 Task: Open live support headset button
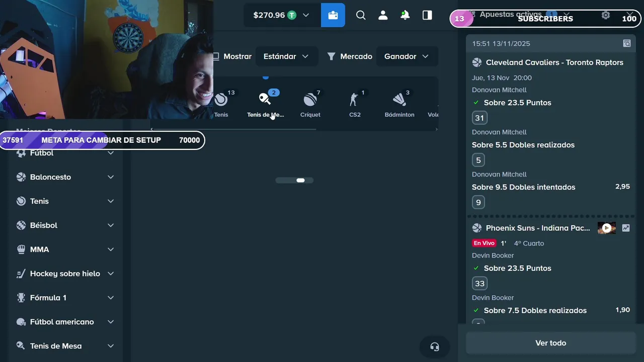tap(435, 347)
